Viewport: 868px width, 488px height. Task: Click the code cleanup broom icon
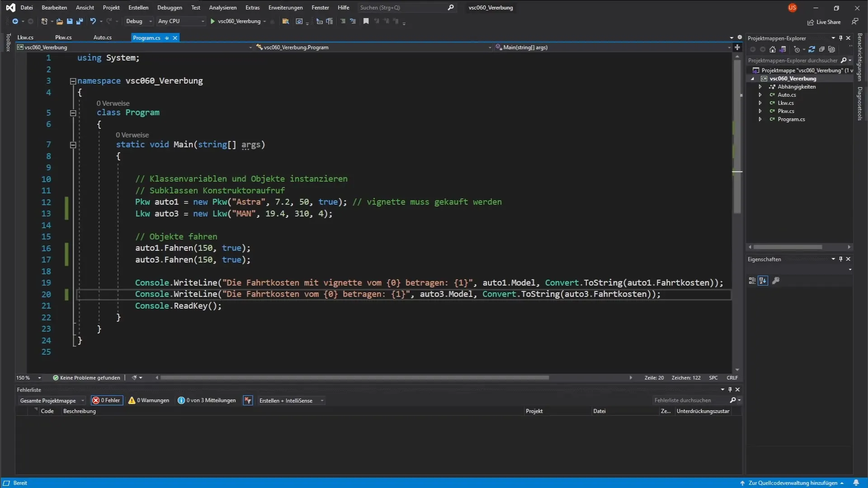(134, 378)
